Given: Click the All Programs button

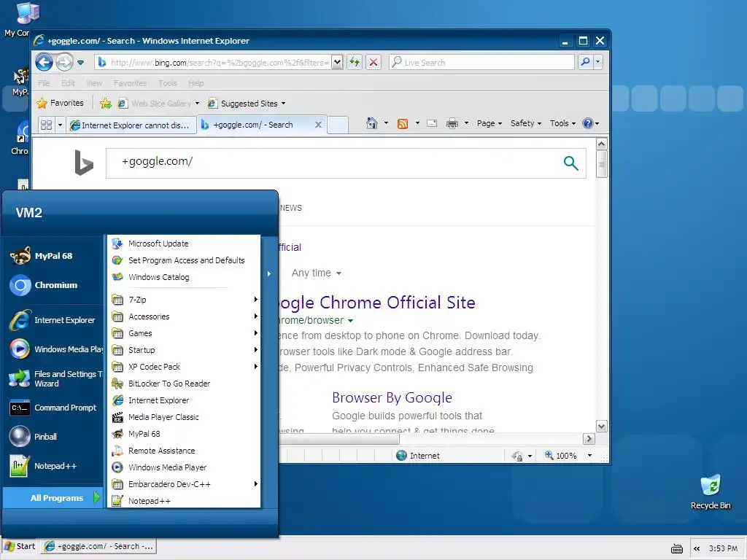Looking at the screenshot, I should point(53,497).
